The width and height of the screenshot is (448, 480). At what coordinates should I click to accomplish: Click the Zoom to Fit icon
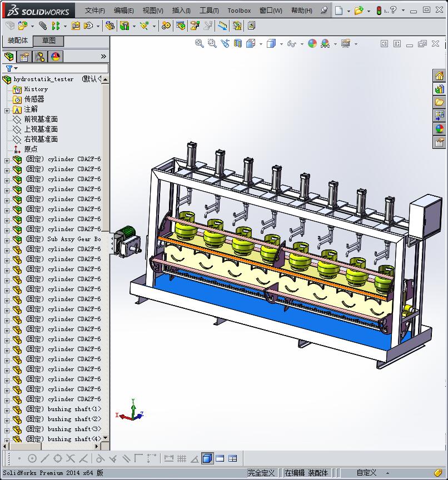[x=200, y=43]
